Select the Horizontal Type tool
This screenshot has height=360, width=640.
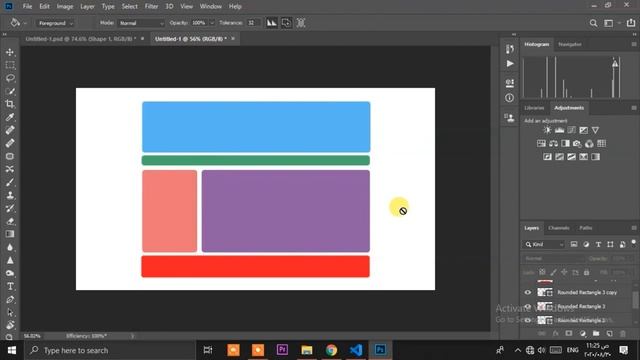[10, 286]
